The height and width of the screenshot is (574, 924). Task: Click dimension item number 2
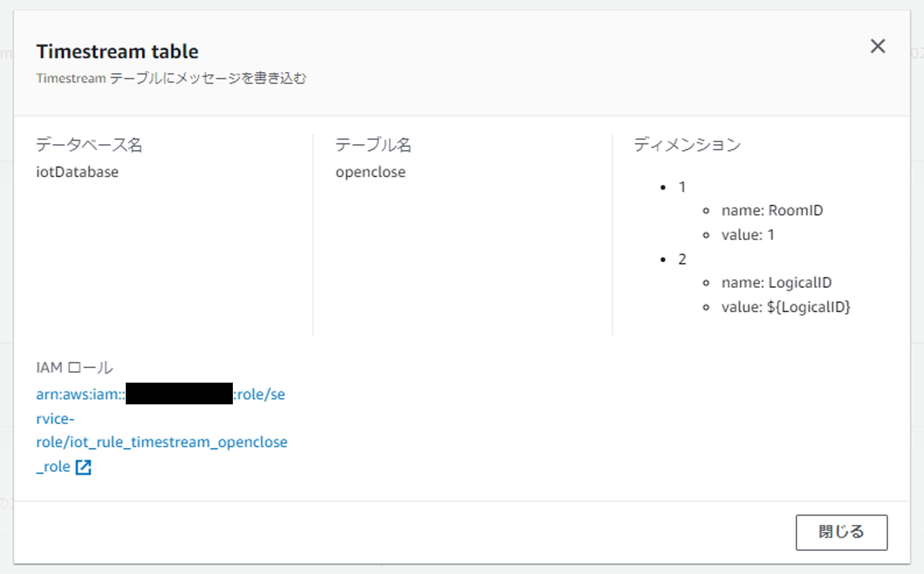click(682, 259)
